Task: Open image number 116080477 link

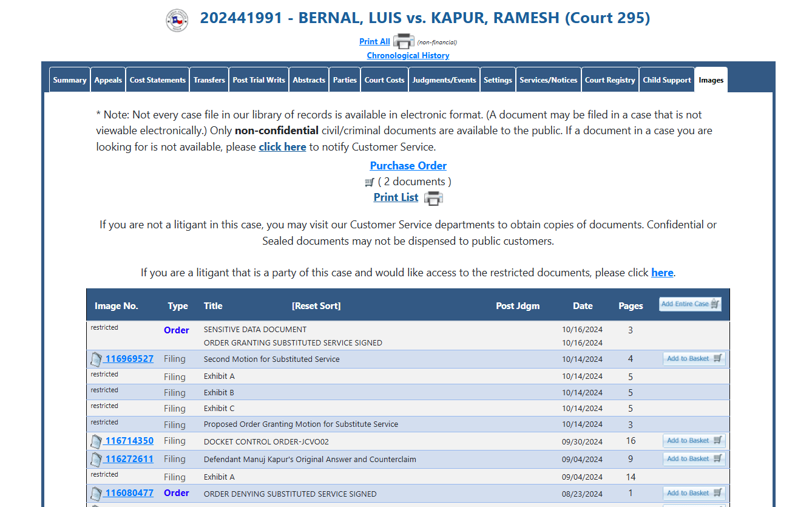Action: point(129,493)
